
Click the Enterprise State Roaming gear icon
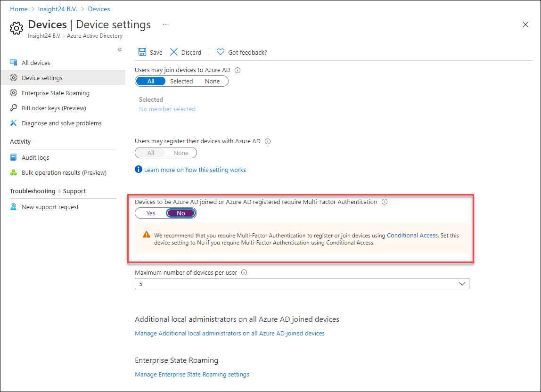[14, 93]
